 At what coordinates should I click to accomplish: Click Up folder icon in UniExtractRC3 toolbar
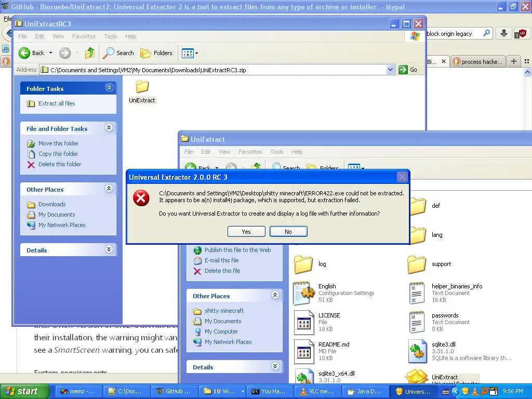90,53
